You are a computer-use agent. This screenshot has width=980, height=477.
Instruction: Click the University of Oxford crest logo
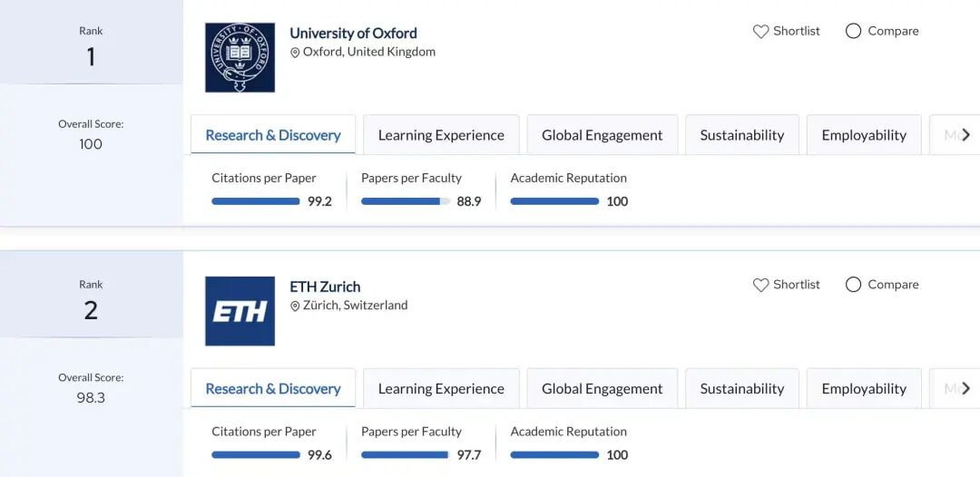[x=240, y=57]
